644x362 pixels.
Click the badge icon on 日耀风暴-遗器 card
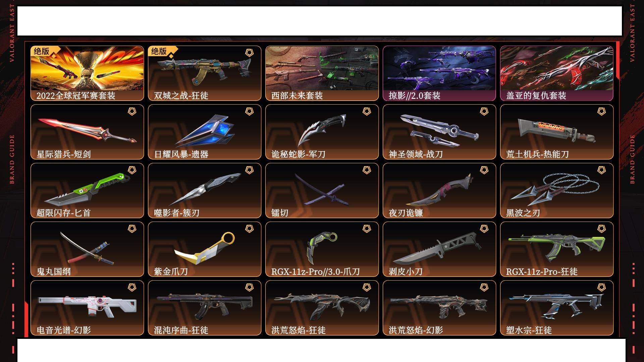click(x=249, y=112)
